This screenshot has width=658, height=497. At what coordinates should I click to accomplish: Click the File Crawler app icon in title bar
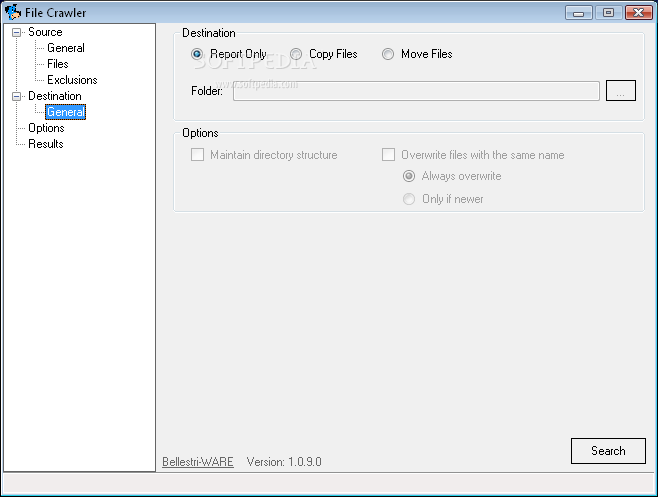click(x=13, y=12)
